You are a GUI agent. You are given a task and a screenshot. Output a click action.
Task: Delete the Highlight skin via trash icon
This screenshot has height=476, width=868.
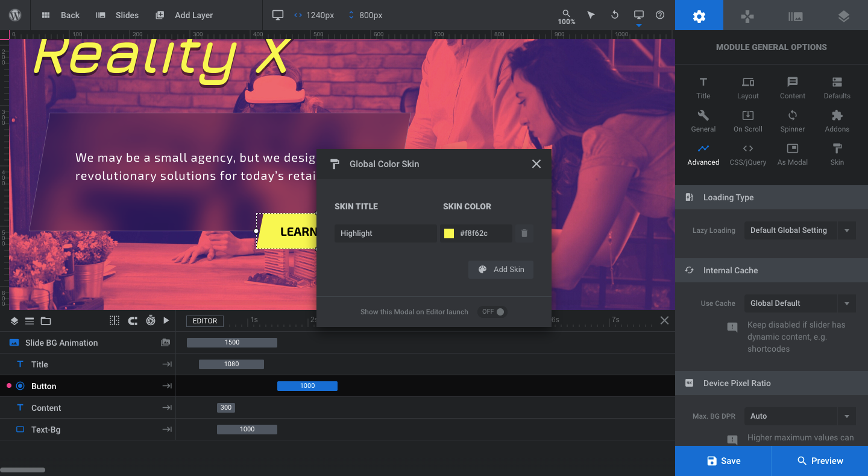(x=524, y=233)
